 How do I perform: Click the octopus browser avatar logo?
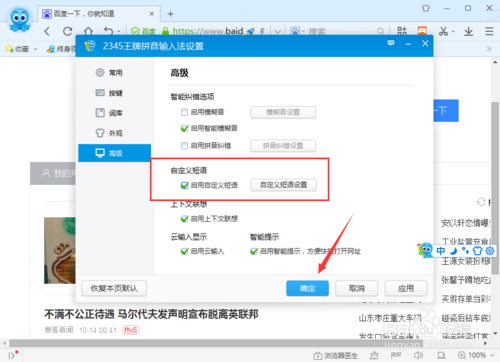[20, 19]
